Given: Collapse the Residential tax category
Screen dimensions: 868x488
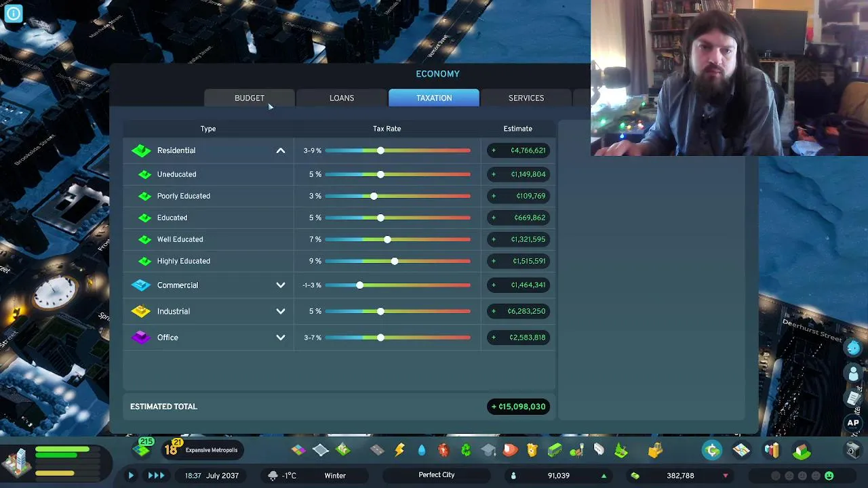Looking at the screenshot, I should point(280,150).
